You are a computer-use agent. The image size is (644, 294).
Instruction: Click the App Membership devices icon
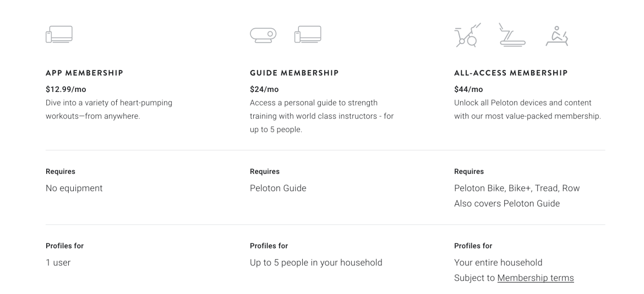click(x=59, y=35)
